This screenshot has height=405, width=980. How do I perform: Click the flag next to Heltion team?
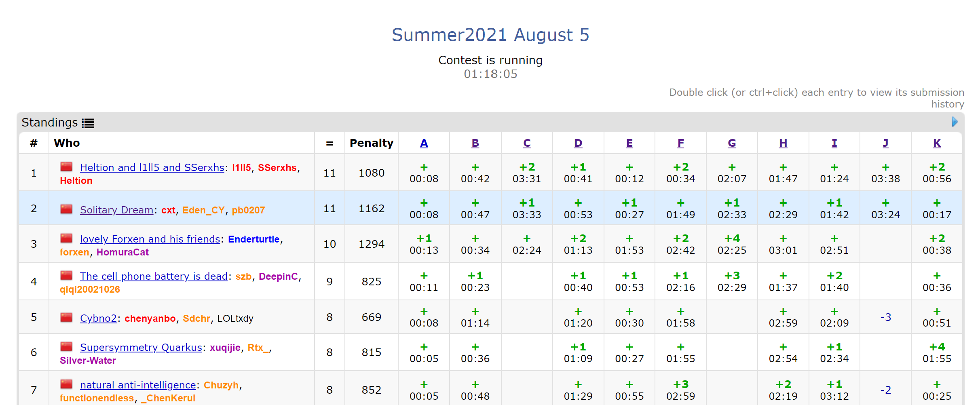pyautogui.click(x=66, y=167)
